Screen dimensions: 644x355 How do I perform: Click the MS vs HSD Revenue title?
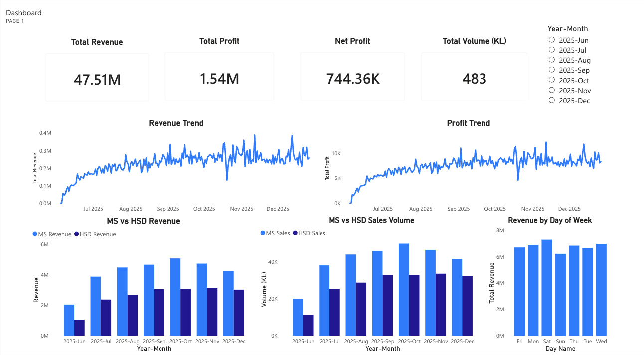(x=144, y=221)
